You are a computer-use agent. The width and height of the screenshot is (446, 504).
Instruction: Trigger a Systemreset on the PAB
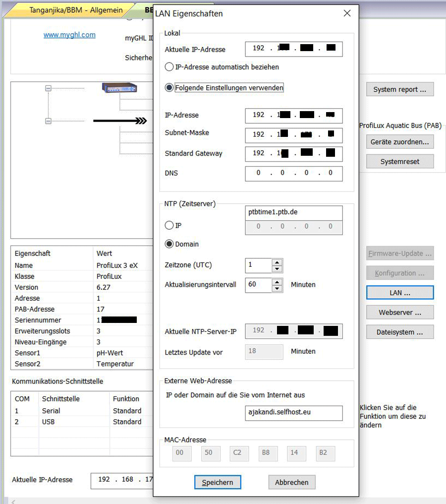(400, 161)
